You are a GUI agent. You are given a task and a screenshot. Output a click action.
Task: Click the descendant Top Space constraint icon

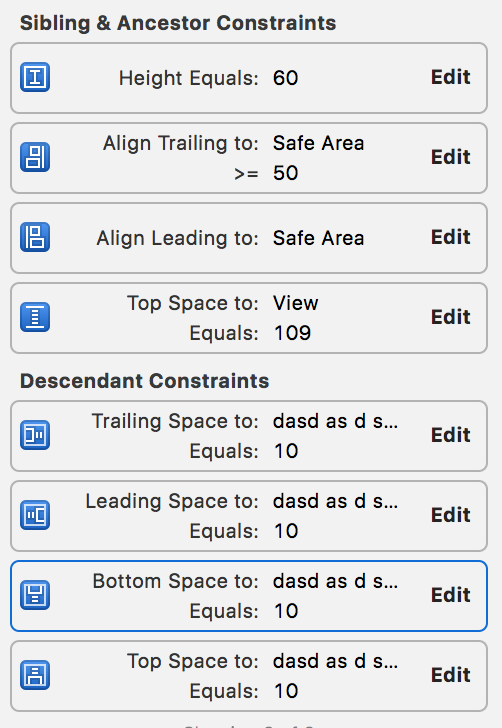tap(35, 675)
